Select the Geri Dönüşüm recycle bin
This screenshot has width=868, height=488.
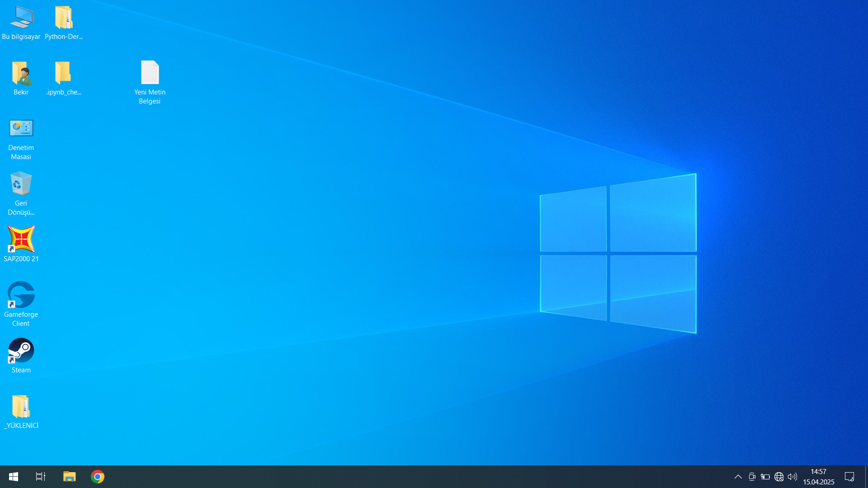[x=21, y=184]
